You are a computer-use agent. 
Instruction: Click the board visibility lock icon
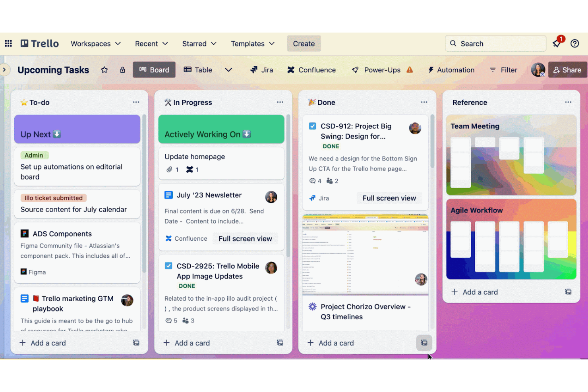122,70
